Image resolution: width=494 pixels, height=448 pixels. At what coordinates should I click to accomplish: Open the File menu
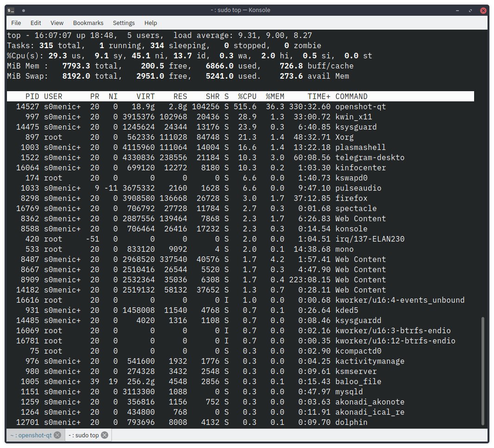tap(16, 23)
